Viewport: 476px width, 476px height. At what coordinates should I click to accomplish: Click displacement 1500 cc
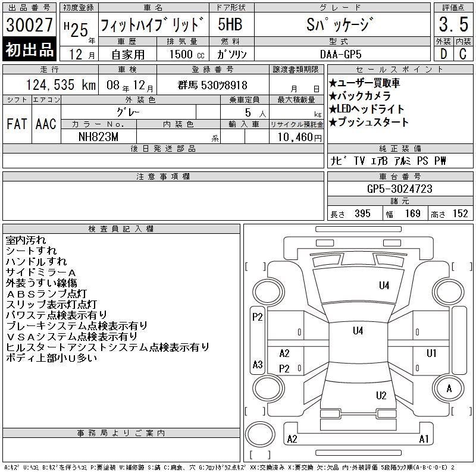pos(187,54)
